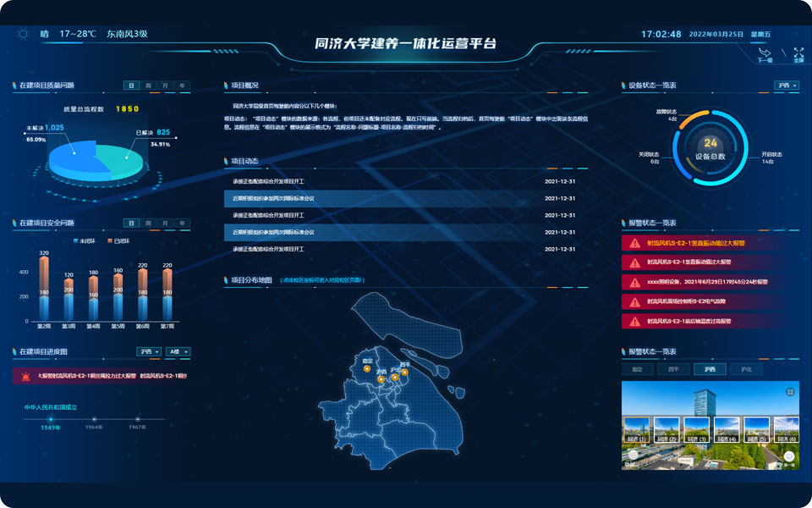812x508 pixels.
Task: Open the A楼 building dropdown
Action: pyautogui.click(x=178, y=351)
